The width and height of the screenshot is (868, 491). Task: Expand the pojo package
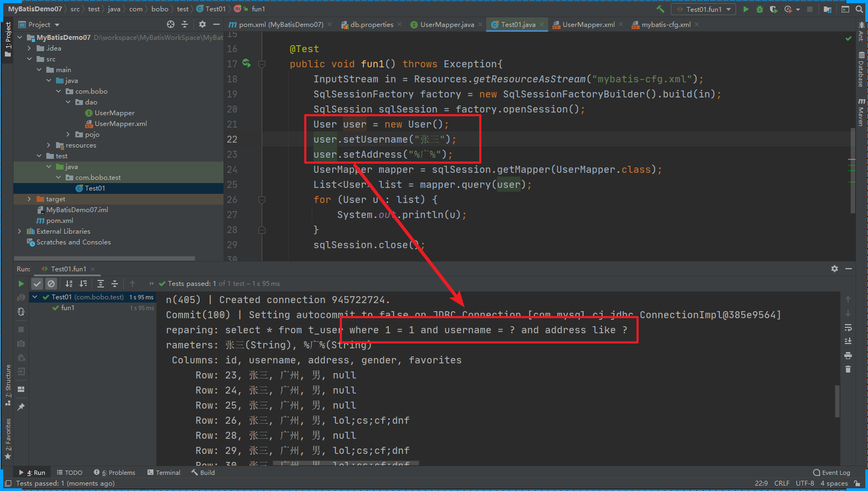pos(68,135)
